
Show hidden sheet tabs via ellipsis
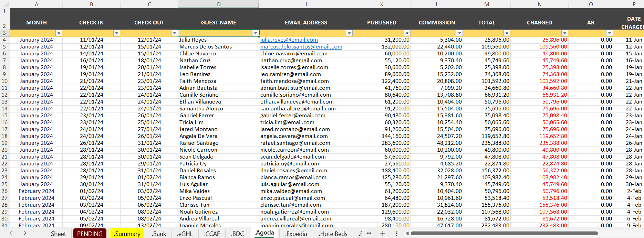[x=369, y=234]
